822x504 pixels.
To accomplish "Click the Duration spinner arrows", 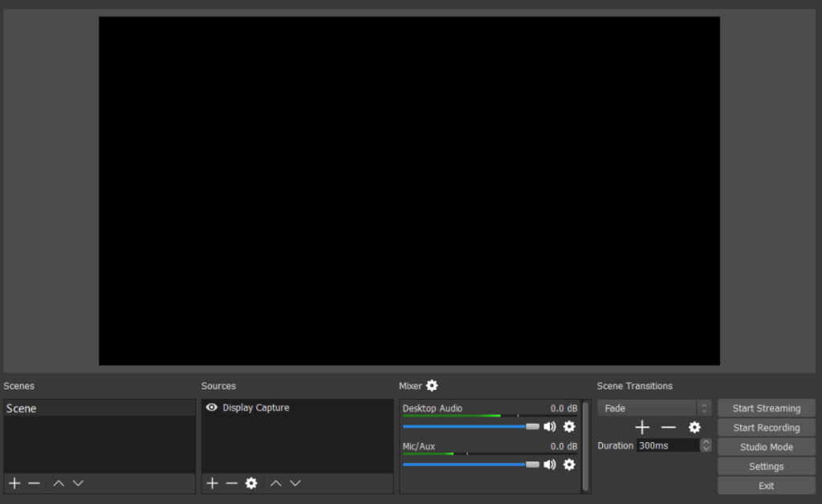I will coord(706,445).
